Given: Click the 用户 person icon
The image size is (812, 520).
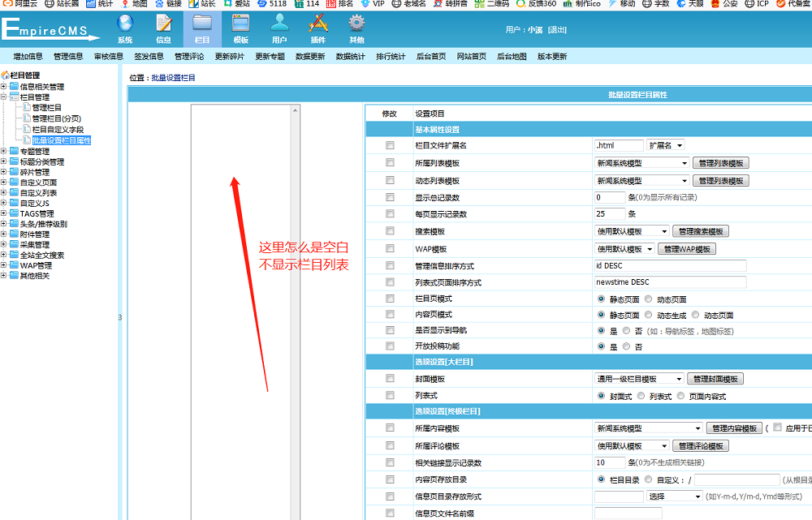Looking at the screenshot, I should (279, 24).
